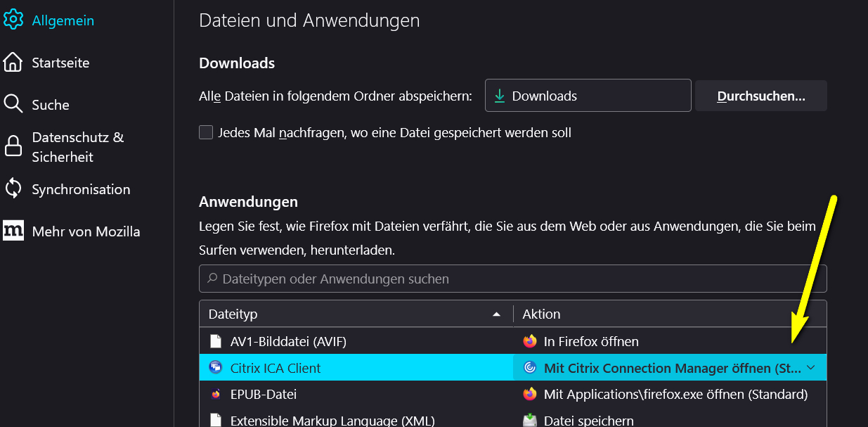The height and width of the screenshot is (427, 868).
Task: Click the Synchronisation sync arrows icon
Action: (13, 189)
